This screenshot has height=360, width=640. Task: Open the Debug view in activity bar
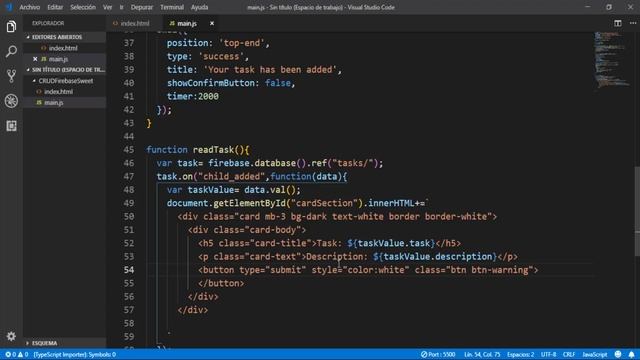pyautogui.click(x=11, y=101)
